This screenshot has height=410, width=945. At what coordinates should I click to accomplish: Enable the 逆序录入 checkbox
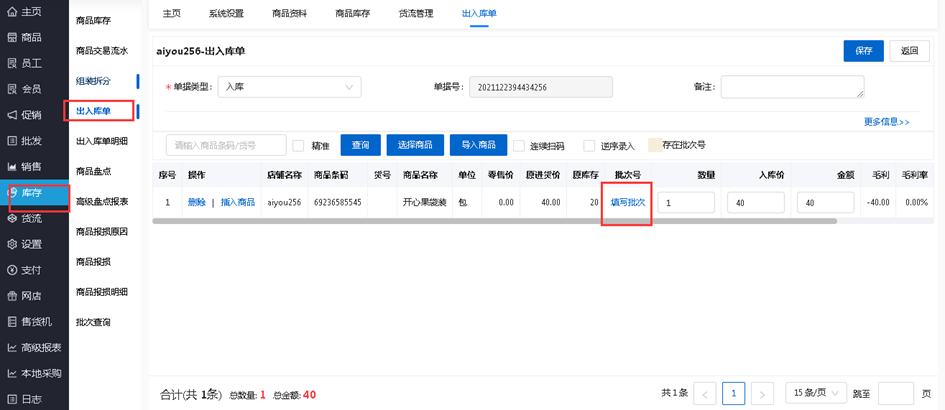pos(589,145)
